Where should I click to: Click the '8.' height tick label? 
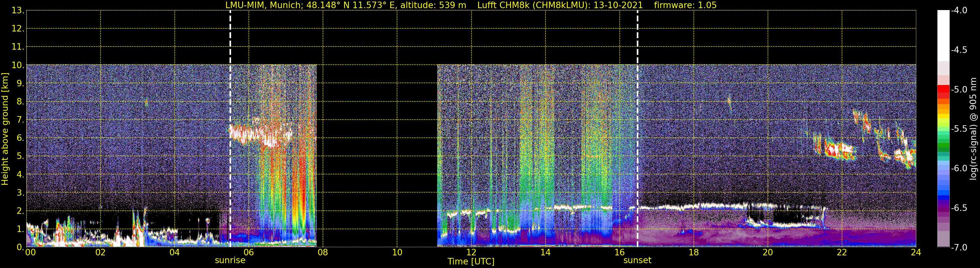tap(20, 101)
